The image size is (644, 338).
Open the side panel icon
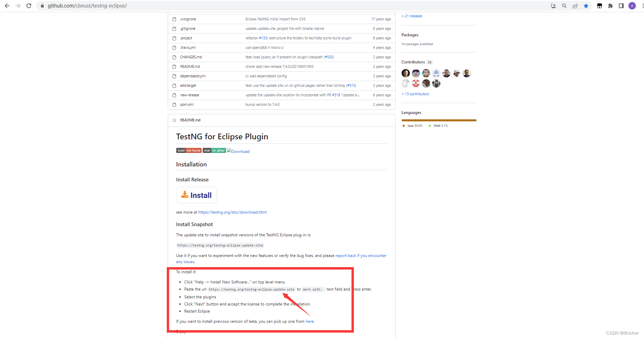click(621, 6)
